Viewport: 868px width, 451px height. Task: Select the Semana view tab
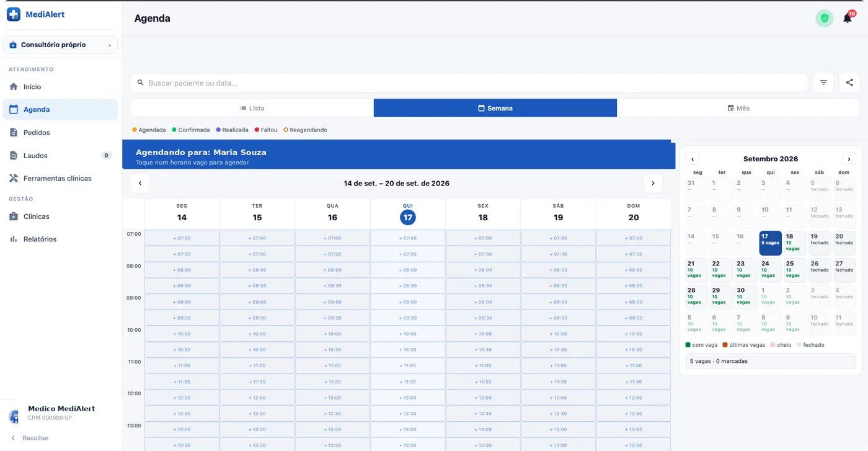(495, 108)
